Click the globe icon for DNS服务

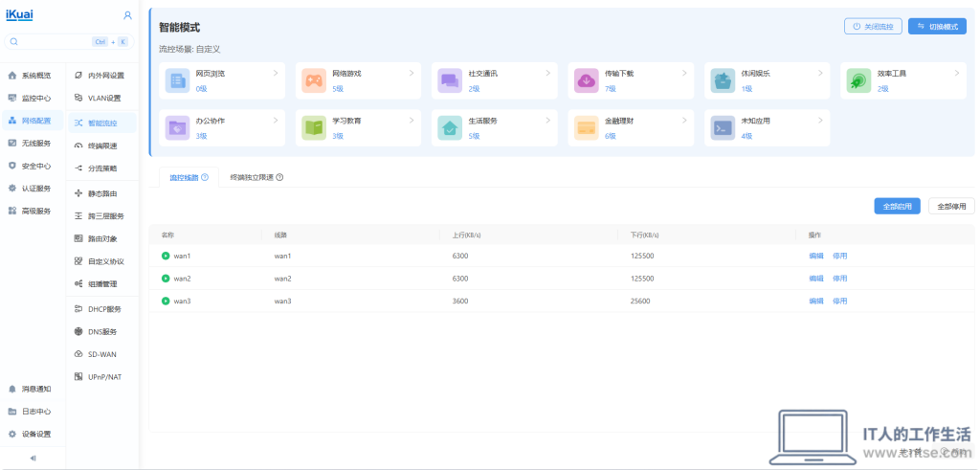pyautogui.click(x=78, y=331)
